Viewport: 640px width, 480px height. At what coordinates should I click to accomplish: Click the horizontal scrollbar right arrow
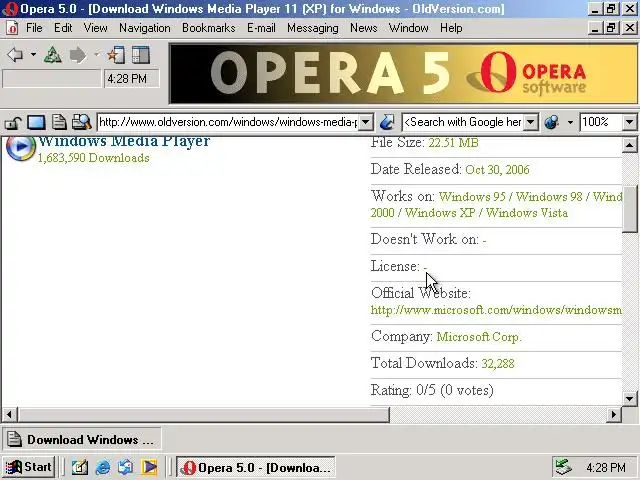pyautogui.click(x=613, y=415)
